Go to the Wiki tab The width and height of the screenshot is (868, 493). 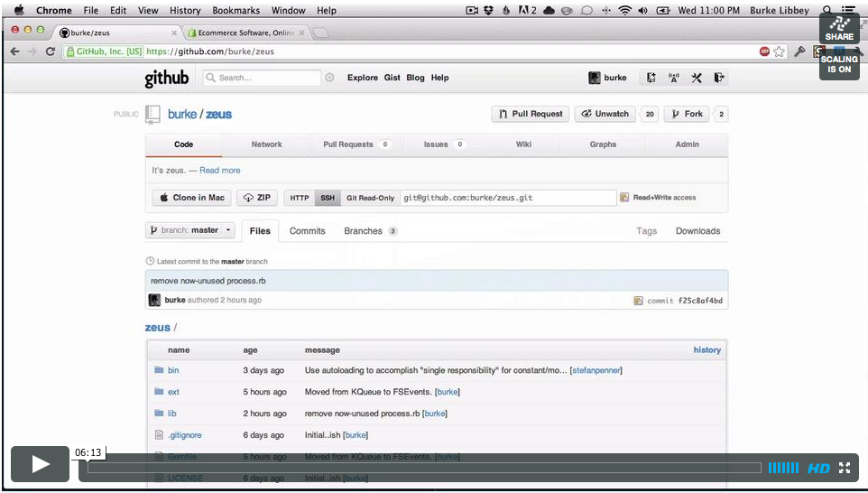[x=523, y=144]
